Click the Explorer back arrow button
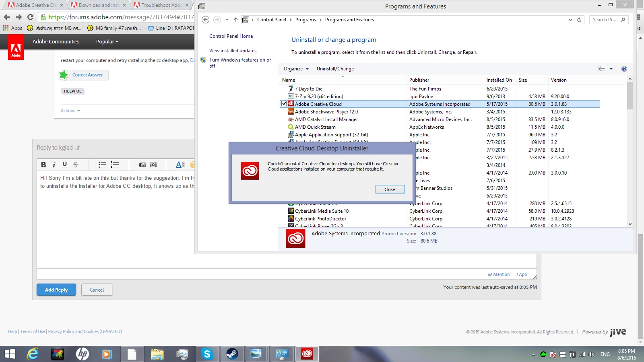The width and height of the screenshot is (644, 362). coord(205,20)
